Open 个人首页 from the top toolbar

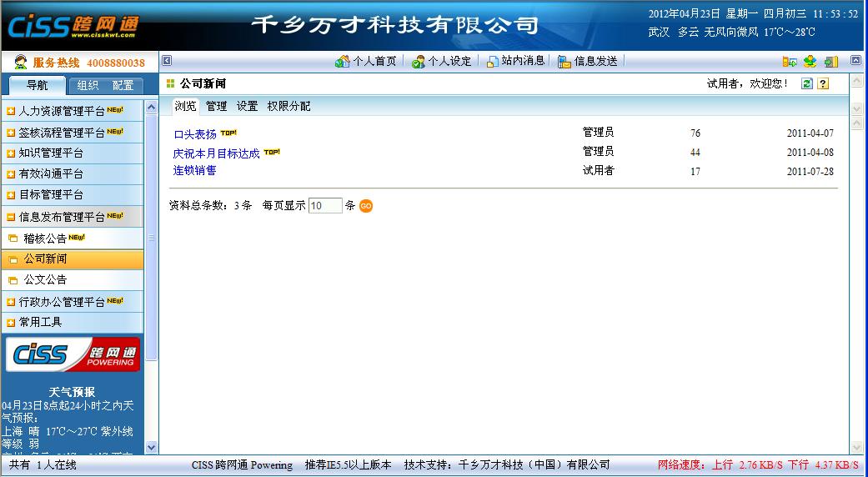coord(366,62)
